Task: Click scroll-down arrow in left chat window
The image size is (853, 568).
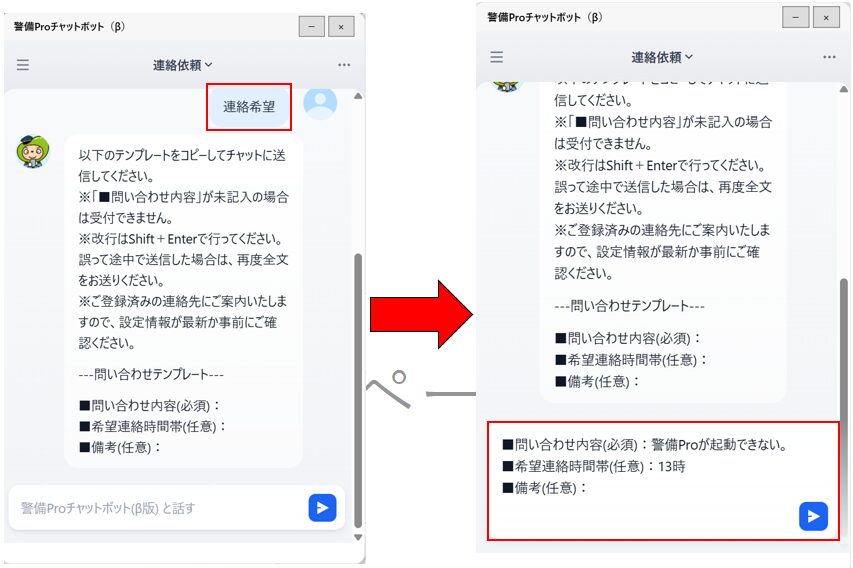Action: pyautogui.click(x=358, y=537)
